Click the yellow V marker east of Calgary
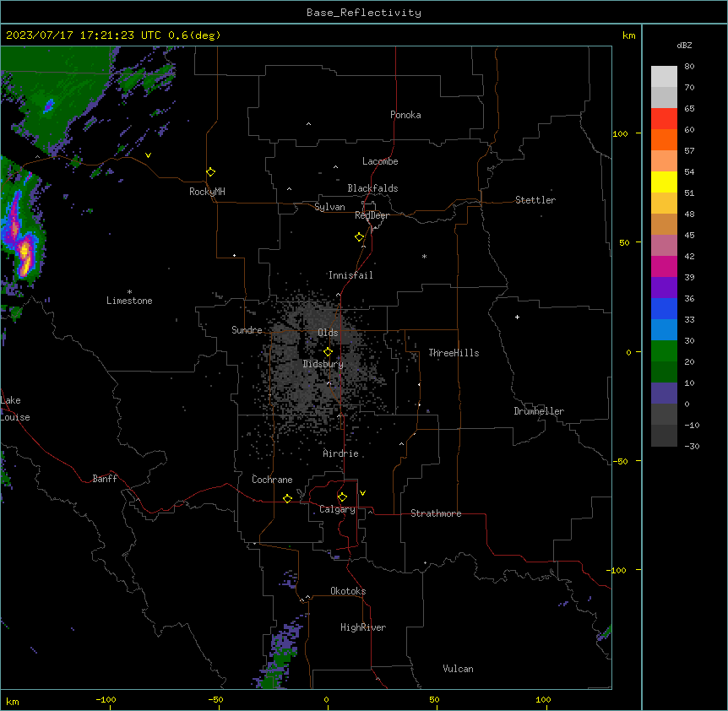This screenshot has height=711, width=728. [x=362, y=493]
